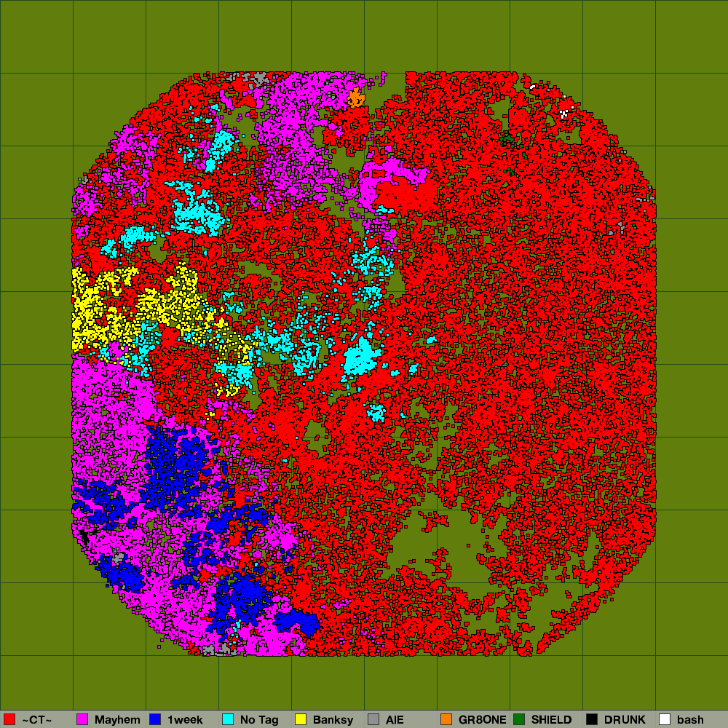Click the red ~CT~ legend swatch
Image resolution: width=728 pixels, height=728 pixels.
pos(9,719)
